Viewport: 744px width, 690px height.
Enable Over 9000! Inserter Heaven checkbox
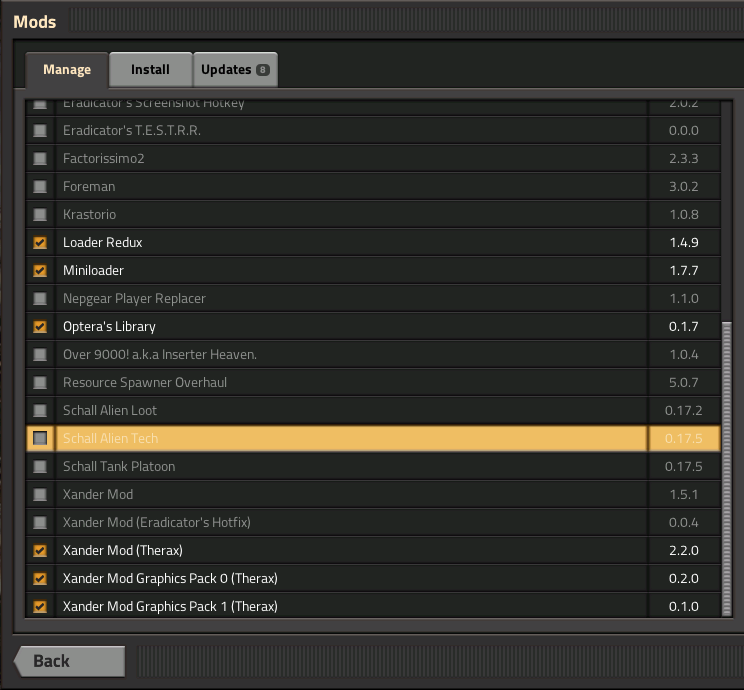point(40,354)
